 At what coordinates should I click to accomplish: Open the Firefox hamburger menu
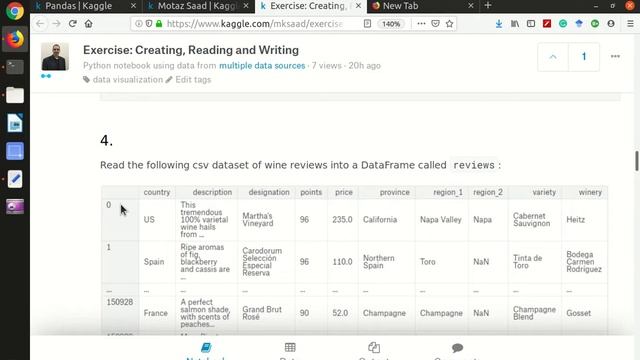pos(630,24)
